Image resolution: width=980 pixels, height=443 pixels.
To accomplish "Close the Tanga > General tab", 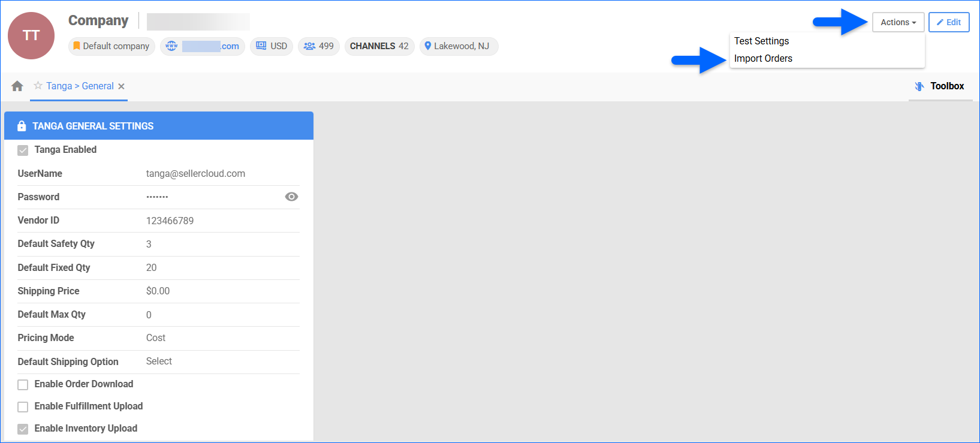I will 121,86.
